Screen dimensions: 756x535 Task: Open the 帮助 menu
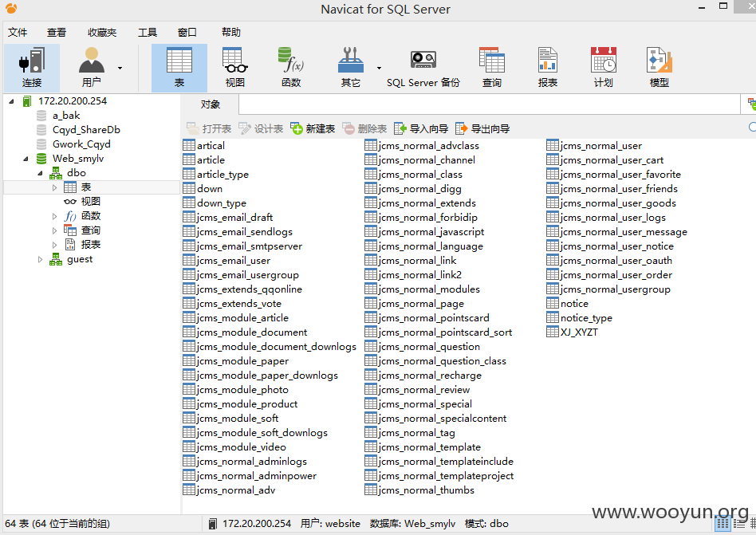tap(231, 33)
